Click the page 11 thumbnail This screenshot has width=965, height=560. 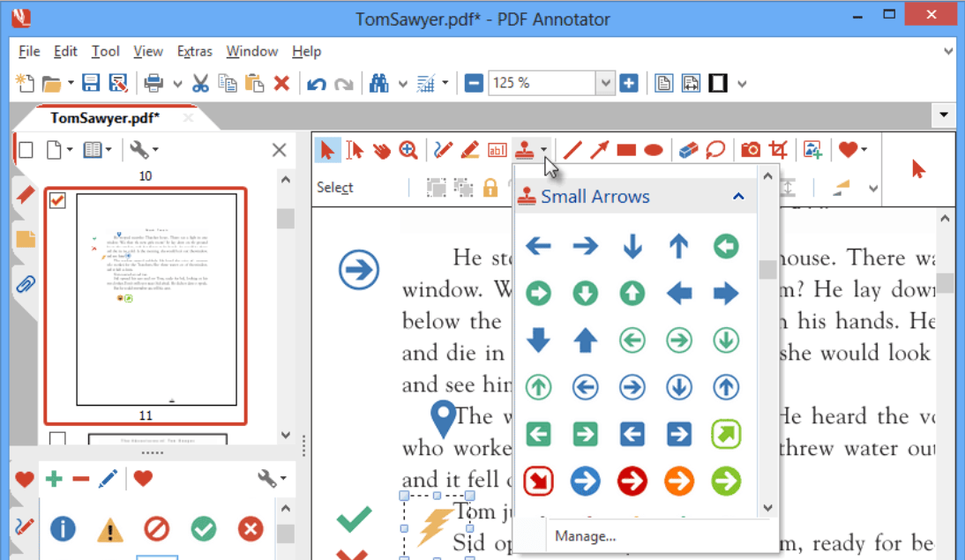pyautogui.click(x=156, y=300)
